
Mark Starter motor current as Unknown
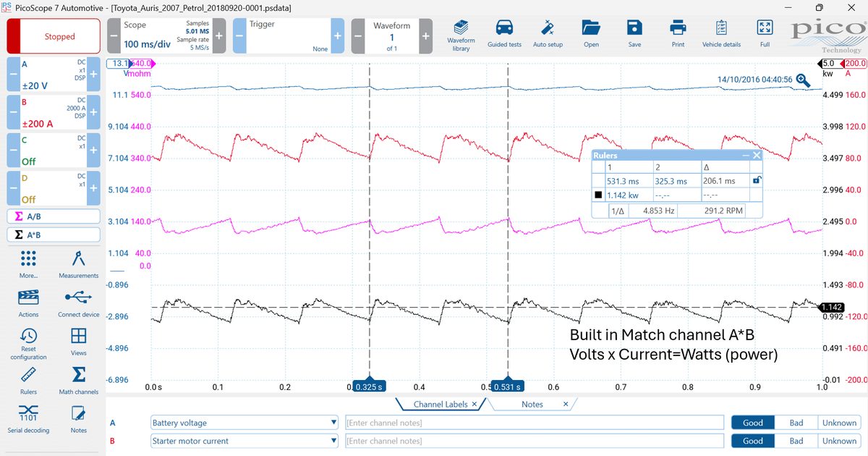coord(840,441)
